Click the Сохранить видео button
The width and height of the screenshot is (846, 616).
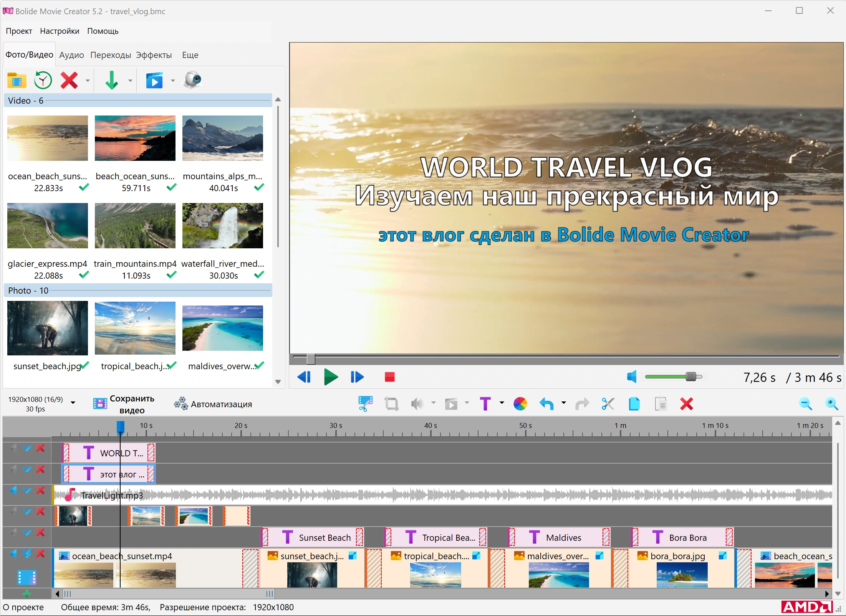coord(124,404)
